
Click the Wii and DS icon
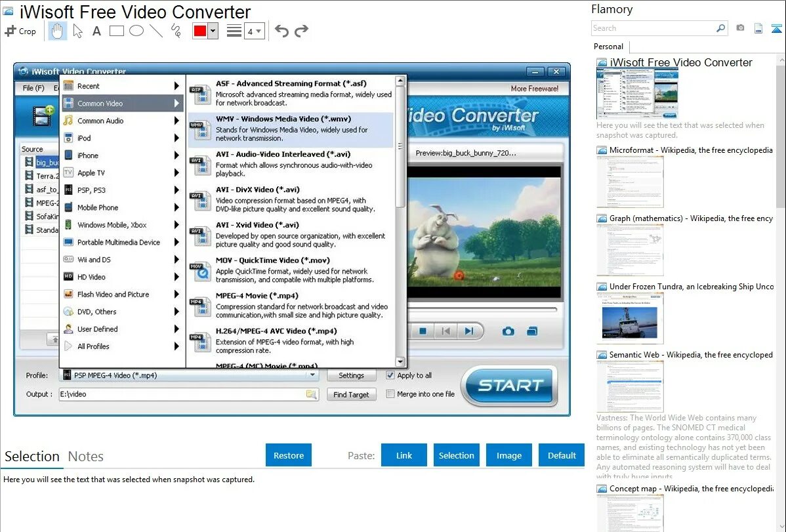point(68,259)
